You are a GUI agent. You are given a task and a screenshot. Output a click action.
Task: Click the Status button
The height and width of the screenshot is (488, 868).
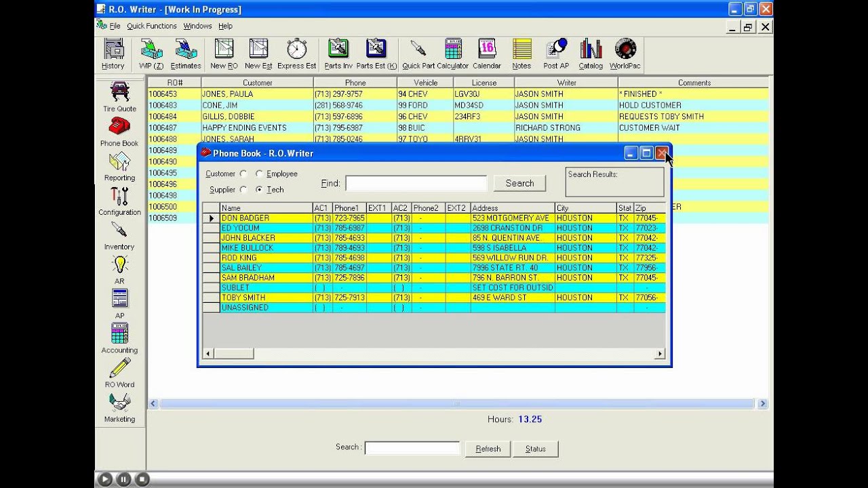[535, 449]
